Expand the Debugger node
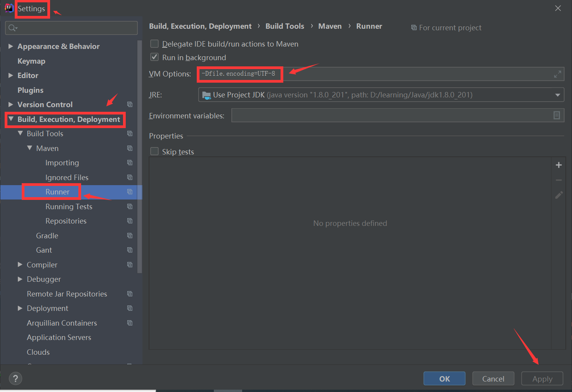Viewport: 572px width, 392px height. click(20, 279)
